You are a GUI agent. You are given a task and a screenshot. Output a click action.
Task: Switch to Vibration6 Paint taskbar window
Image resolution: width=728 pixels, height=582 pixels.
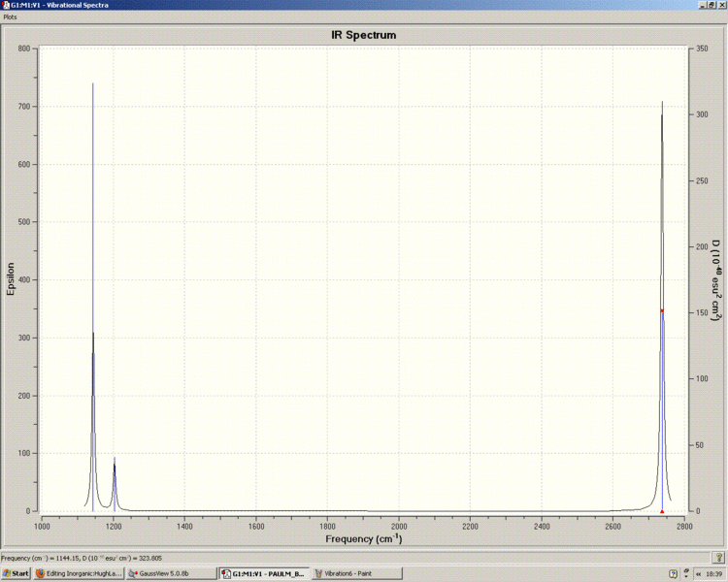(x=357, y=573)
